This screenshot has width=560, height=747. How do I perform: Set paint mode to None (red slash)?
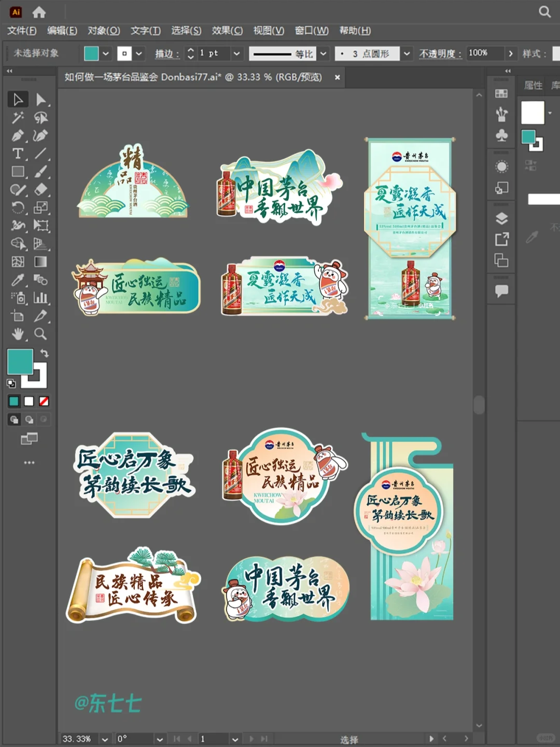(x=44, y=401)
